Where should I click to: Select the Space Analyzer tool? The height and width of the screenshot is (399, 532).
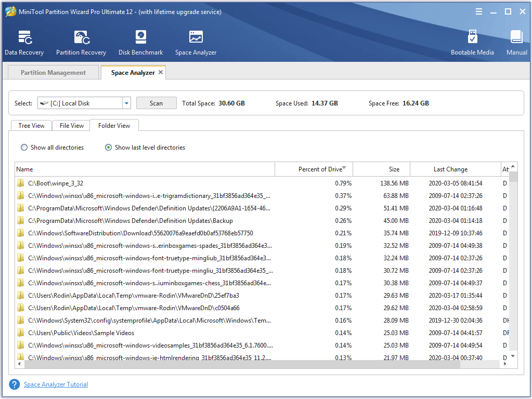[x=196, y=42]
